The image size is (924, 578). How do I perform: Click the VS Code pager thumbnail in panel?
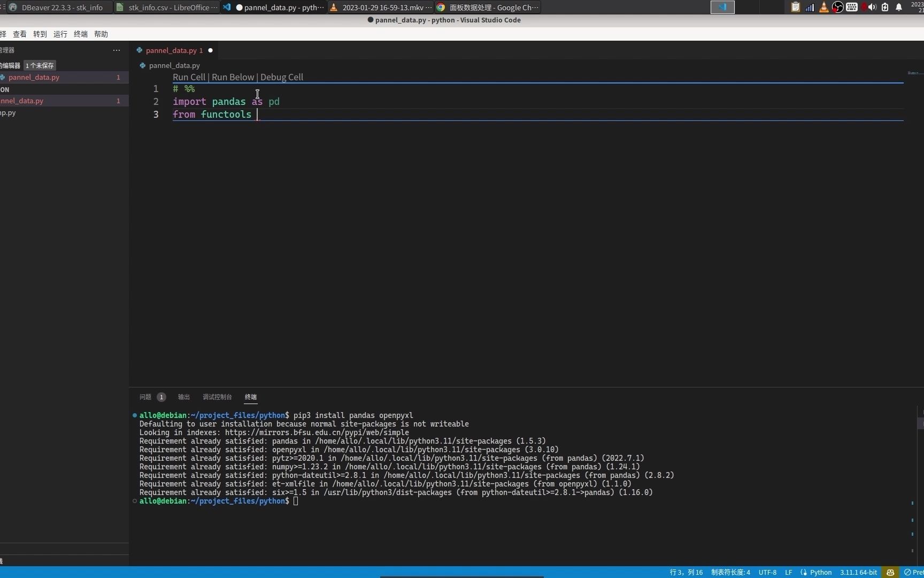coord(722,7)
